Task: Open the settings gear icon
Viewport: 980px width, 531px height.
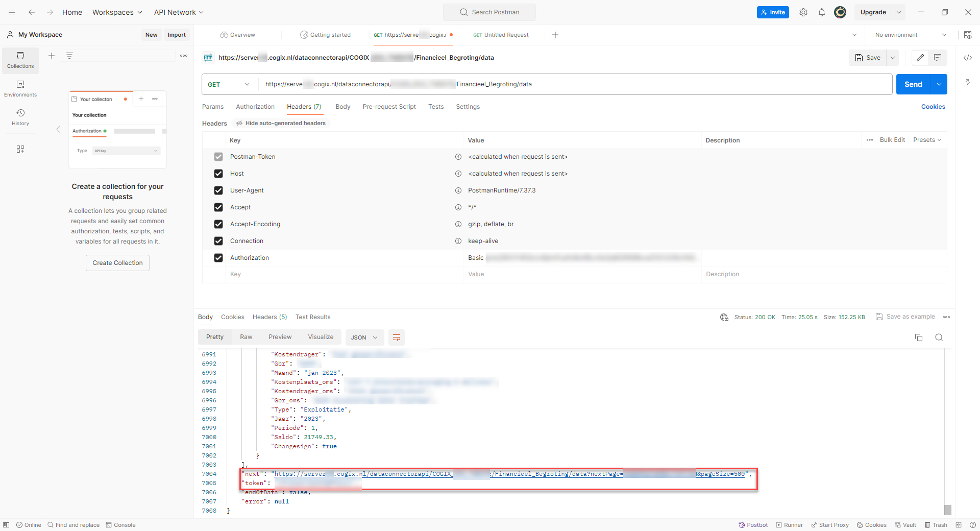Action: point(803,12)
